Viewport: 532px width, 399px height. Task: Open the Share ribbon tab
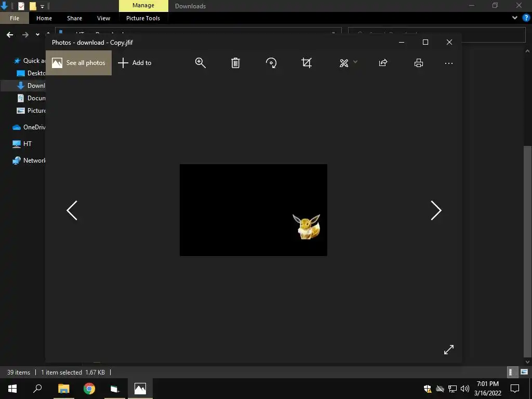[74, 18]
